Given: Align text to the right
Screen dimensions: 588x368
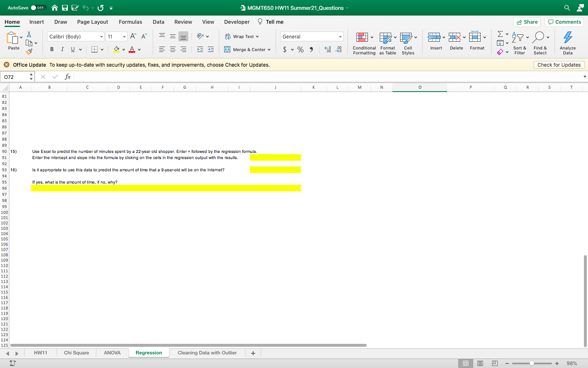Looking at the screenshot, I should point(183,49).
